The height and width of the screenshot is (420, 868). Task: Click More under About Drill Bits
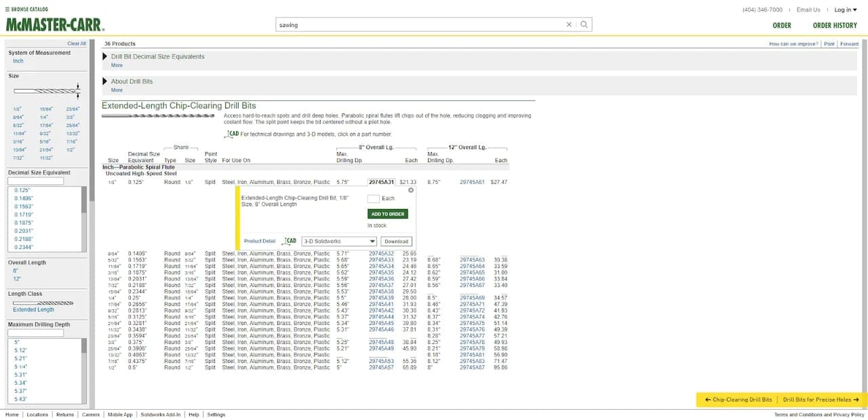[x=117, y=90]
